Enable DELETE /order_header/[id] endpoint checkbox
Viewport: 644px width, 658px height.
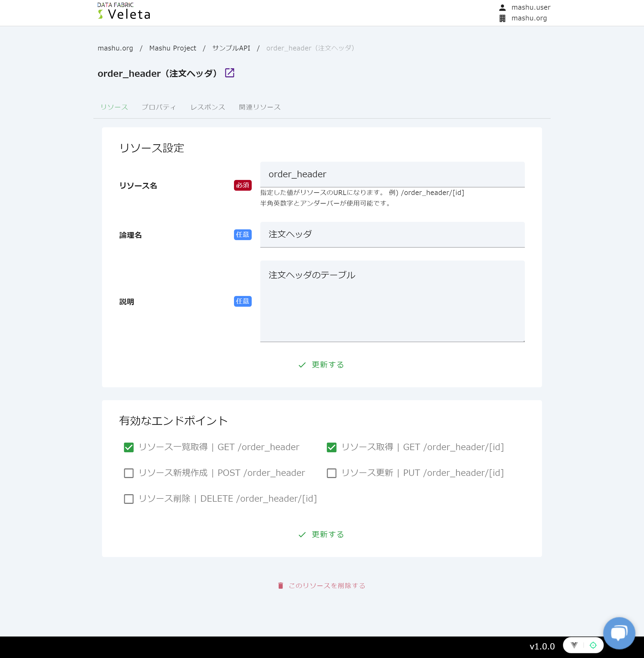pyautogui.click(x=129, y=499)
